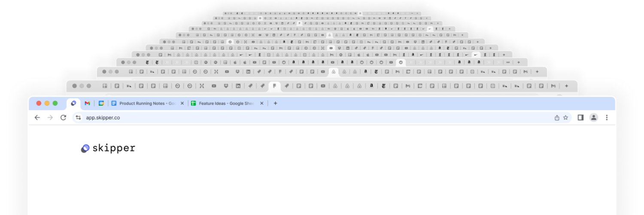Open the Chrome profile avatar
The image size is (644, 215).
pos(594,117)
